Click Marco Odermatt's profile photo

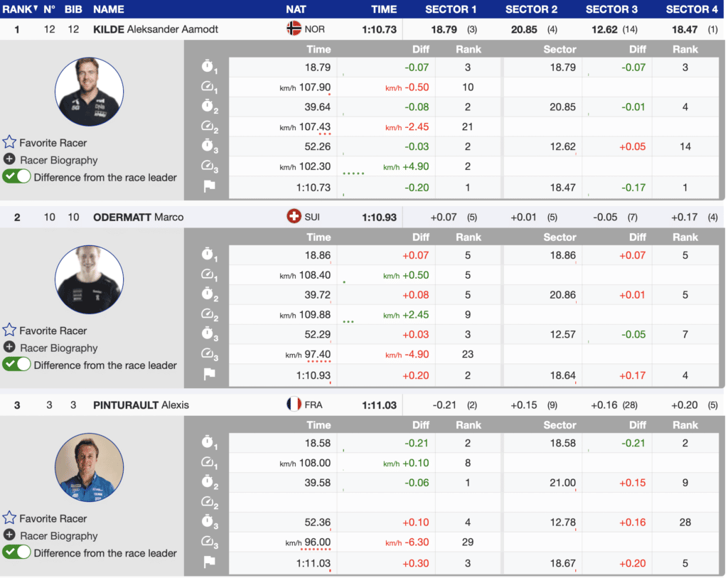click(x=90, y=280)
